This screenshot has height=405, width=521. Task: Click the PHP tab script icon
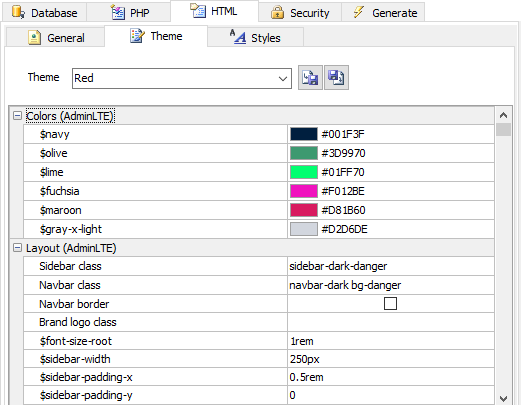[118, 13]
